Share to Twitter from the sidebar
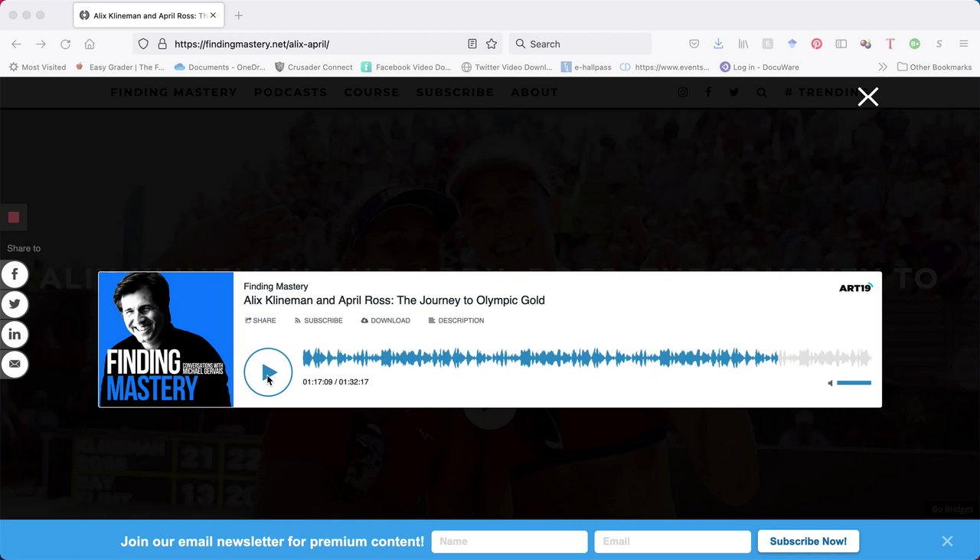 click(x=15, y=304)
